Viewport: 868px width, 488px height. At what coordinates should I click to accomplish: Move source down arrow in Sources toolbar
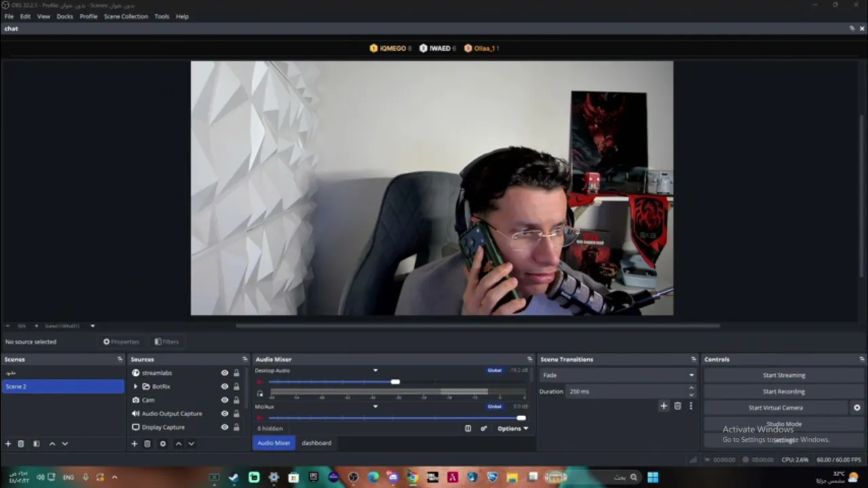191,444
